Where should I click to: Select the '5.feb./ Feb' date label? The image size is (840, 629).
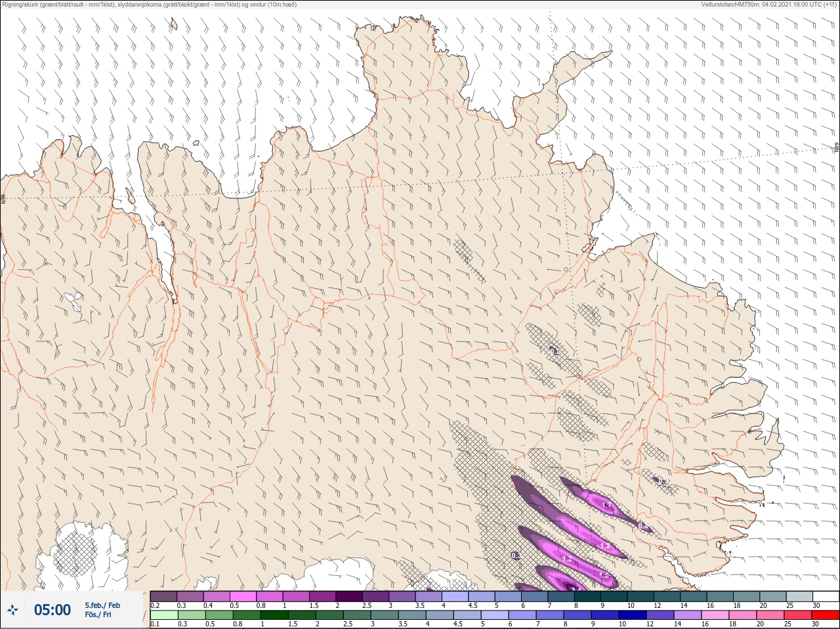pos(102,605)
